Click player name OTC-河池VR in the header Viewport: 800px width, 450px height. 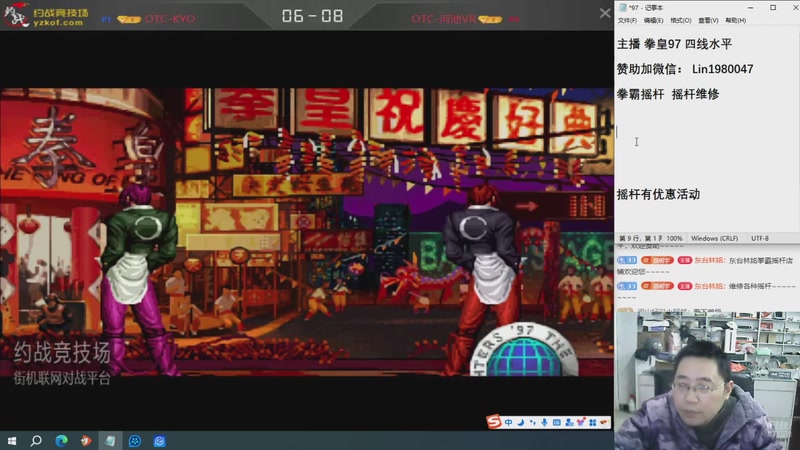tap(443, 19)
